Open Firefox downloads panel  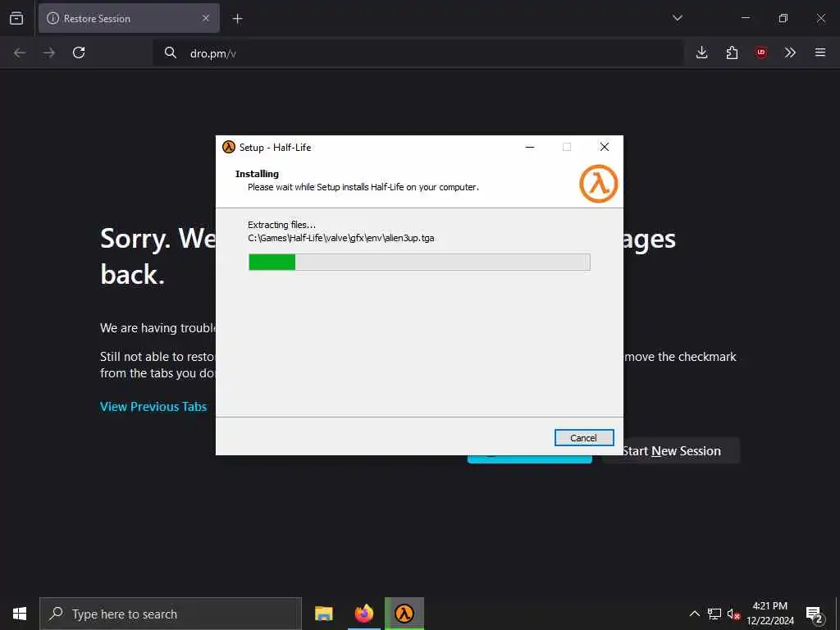tap(702, 52)
